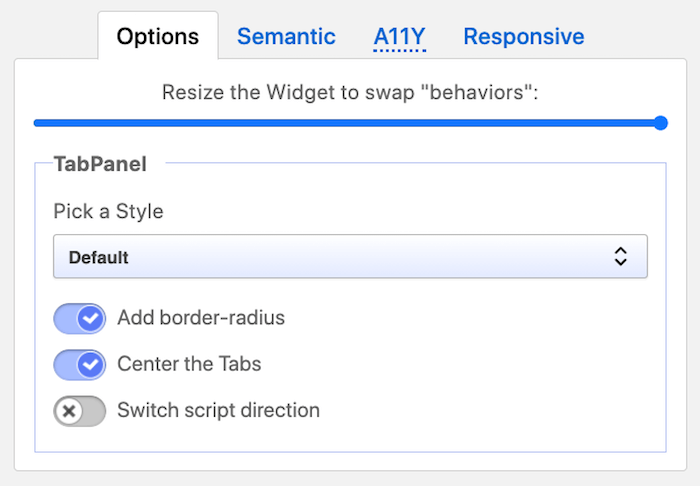700x486 pixels.
Task: Open the Default style dropdown
Action: 350,257
